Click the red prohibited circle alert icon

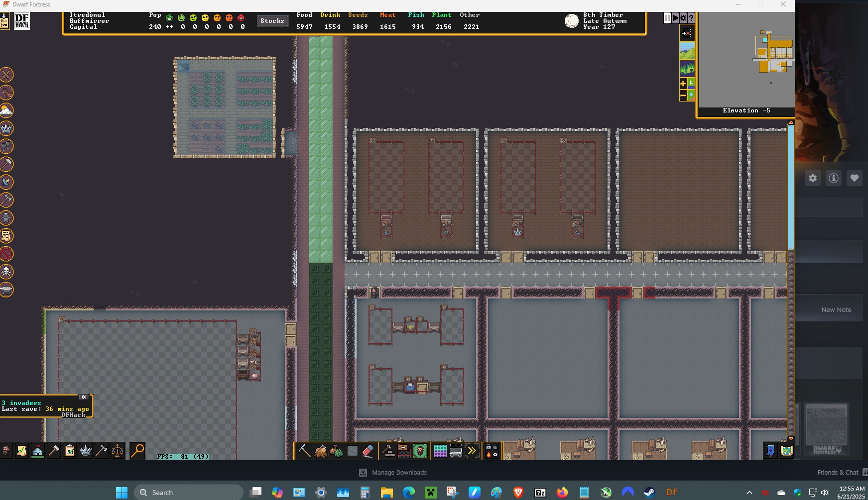6,254
